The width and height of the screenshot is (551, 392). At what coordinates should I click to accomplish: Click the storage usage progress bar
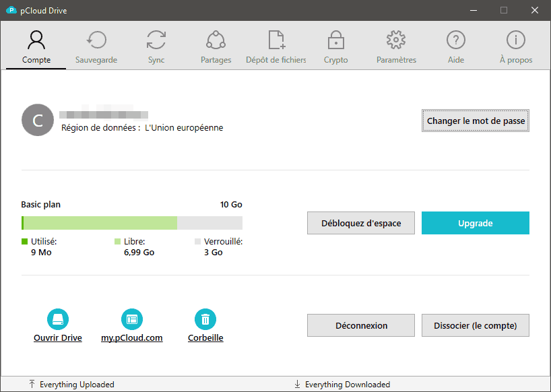(x=132, y=223)
